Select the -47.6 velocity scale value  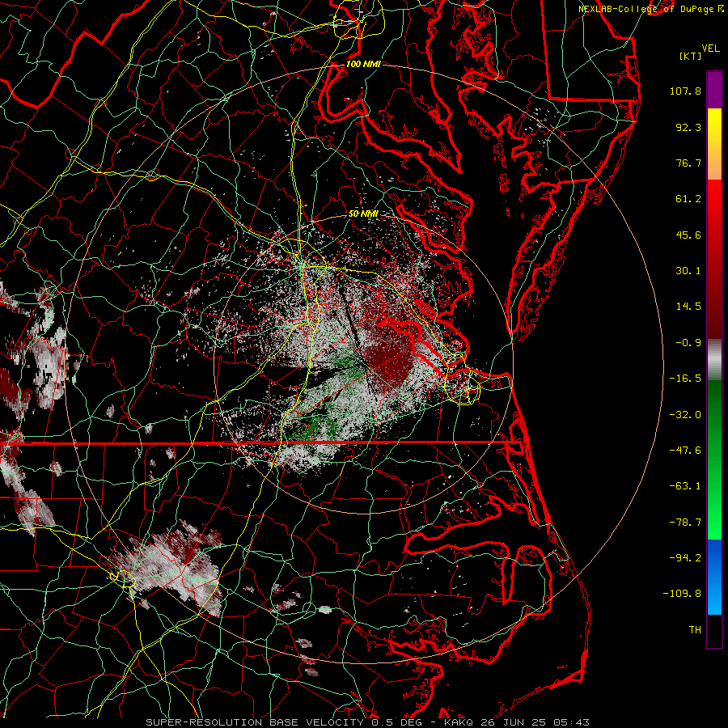click(x=685, y=451)
